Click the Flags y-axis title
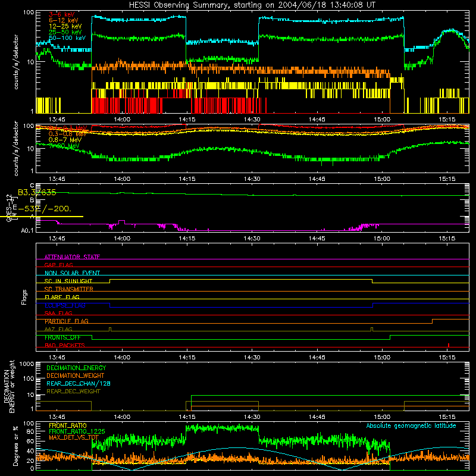This screenshot has width=476, height=476. pyautogui.click(x=24, y=297)
